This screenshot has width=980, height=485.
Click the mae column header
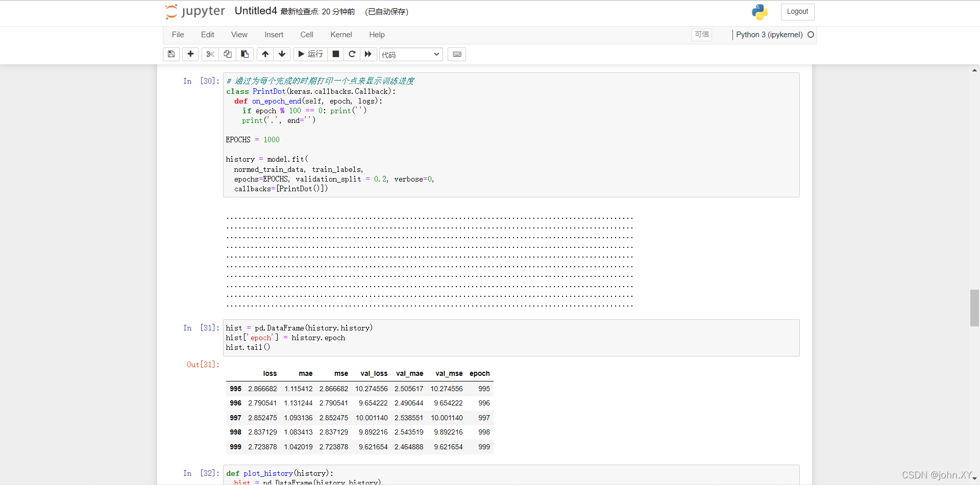[305, 373]
